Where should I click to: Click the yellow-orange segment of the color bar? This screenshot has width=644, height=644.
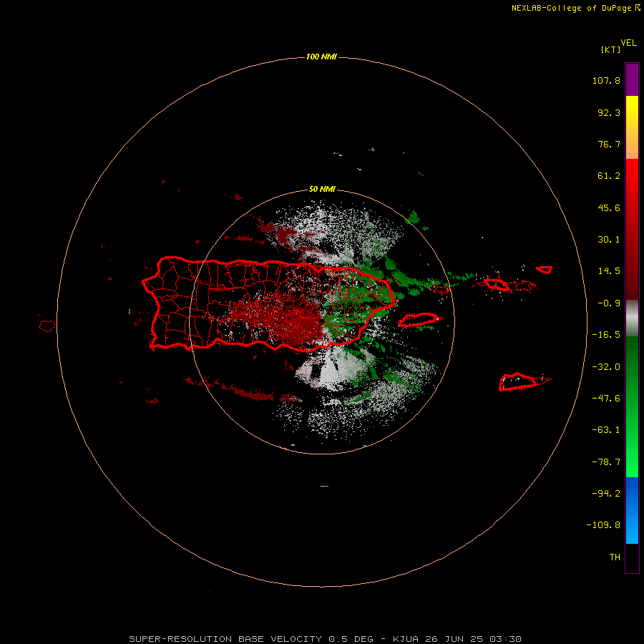[x=632, y=127]
